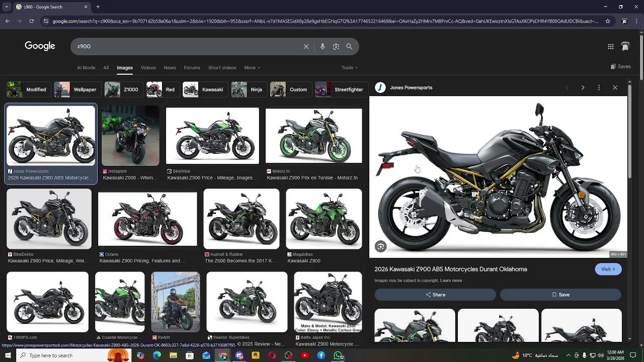Viewport: 644px width, 362px height.
Task: Open Windows Start menu
Action: [8, 355]
